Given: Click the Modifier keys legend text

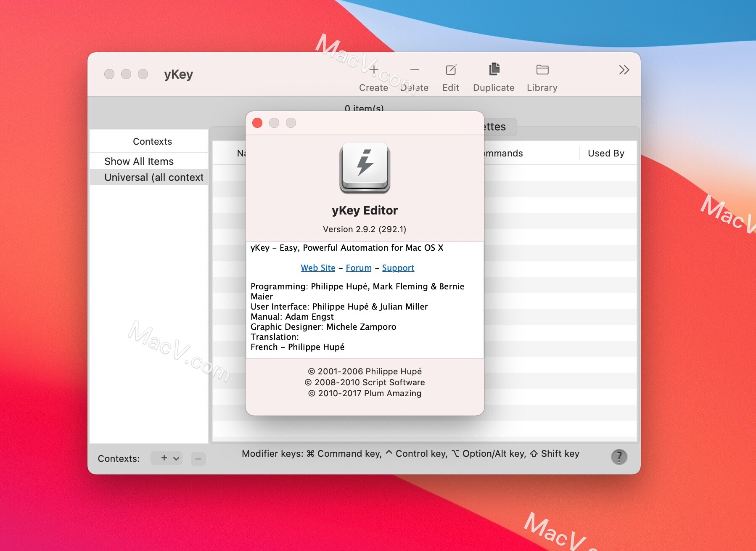Looking at the screenshot, I should coord(410,453).
